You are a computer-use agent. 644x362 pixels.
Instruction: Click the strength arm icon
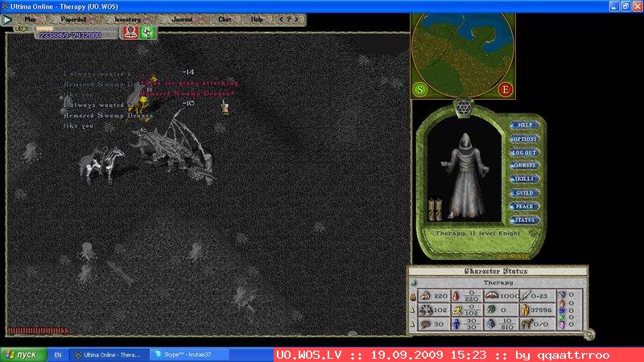pos(425,295)
